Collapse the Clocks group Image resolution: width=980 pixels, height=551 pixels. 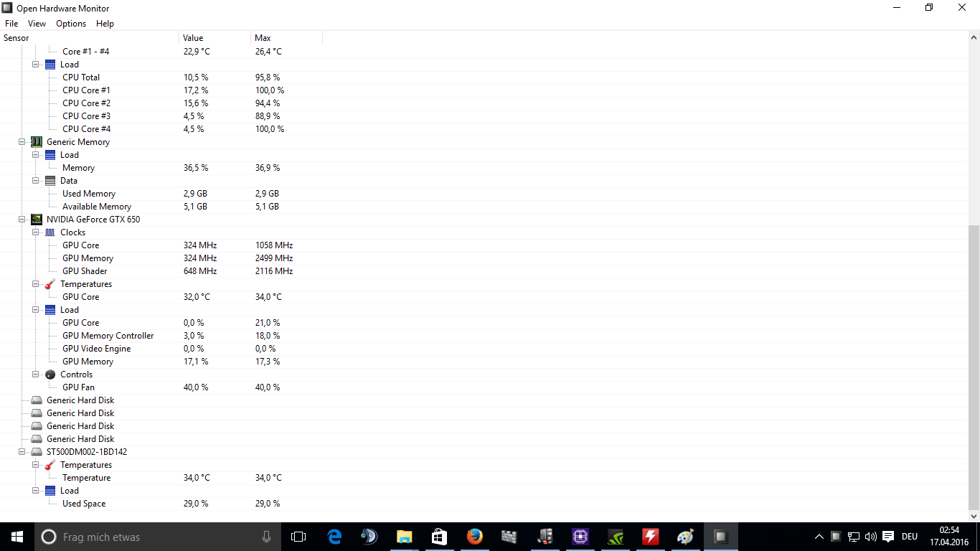tap(36, 232)
